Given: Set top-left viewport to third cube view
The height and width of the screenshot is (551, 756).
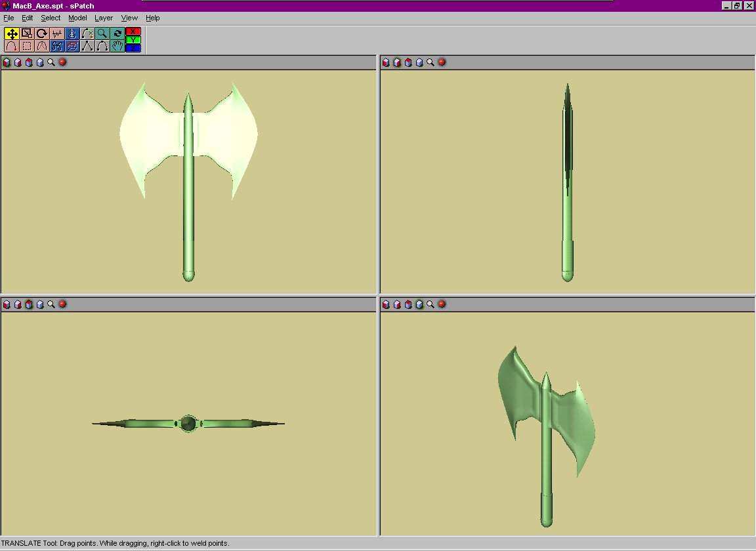Looking at the screenshot, I should tap(29, 62).
